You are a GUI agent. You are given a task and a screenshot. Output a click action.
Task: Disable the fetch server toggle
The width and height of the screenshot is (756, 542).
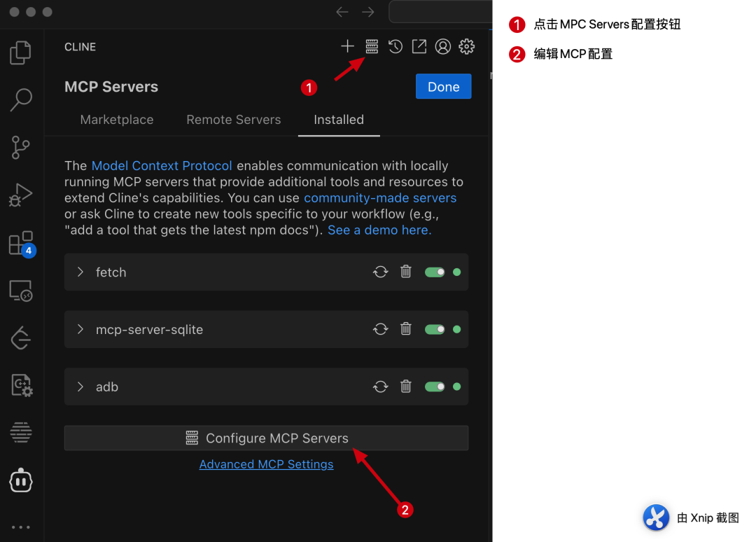tap(435, 272)
